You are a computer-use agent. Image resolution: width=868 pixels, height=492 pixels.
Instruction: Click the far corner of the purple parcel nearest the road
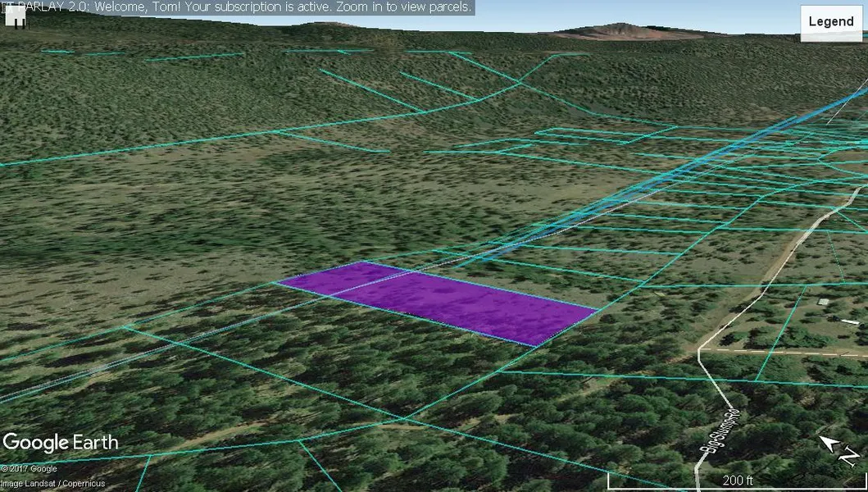(x=596, y=309)
